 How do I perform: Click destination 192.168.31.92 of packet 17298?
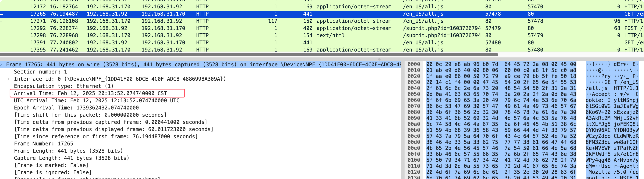coord(162,36)
